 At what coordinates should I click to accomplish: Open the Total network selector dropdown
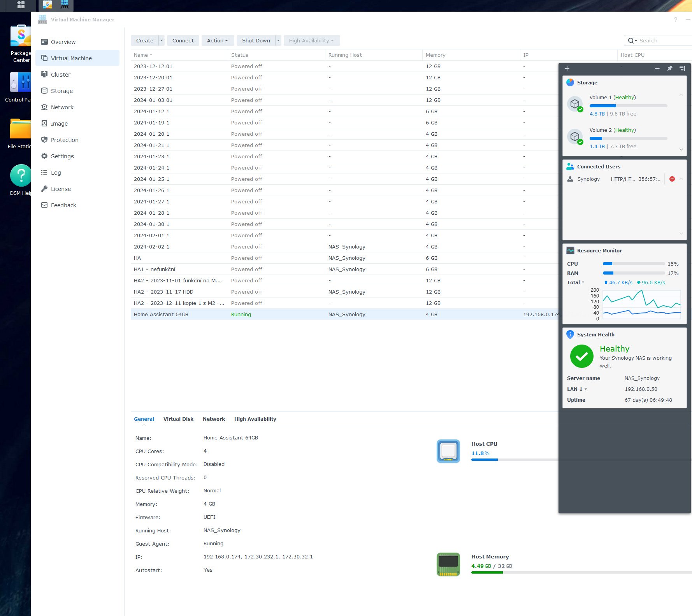(576, 283)
